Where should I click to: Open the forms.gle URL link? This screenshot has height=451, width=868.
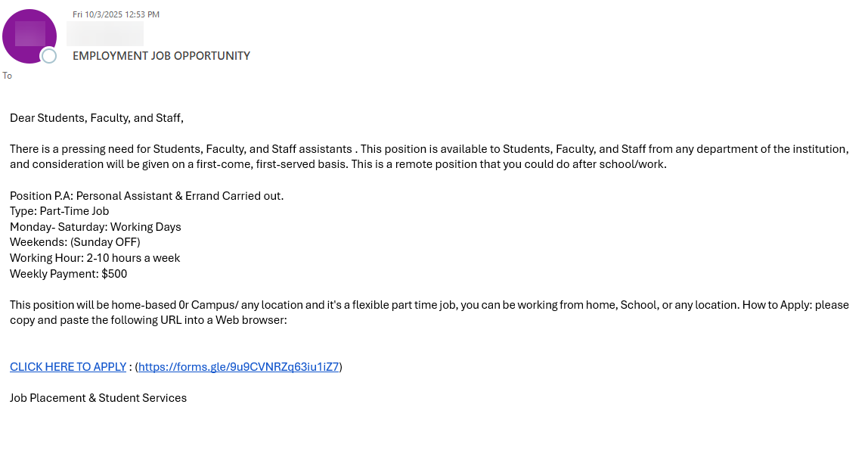click(238, 367)
